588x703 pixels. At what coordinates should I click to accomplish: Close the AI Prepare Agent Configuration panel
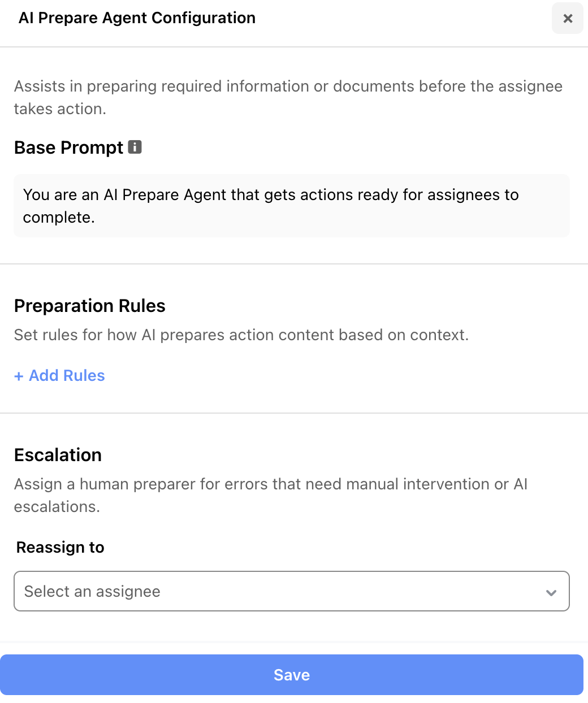pyautogui.click(x=568, y=18)
